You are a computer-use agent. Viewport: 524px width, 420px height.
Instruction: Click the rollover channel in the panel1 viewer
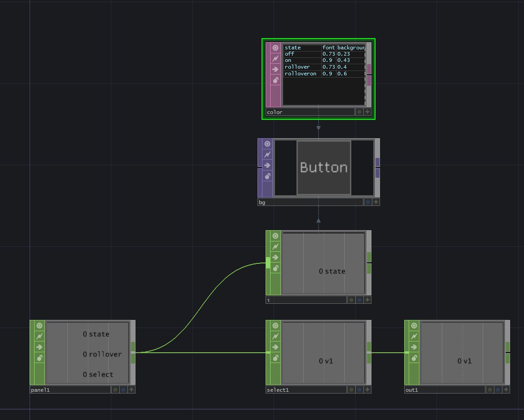[102, 354]
